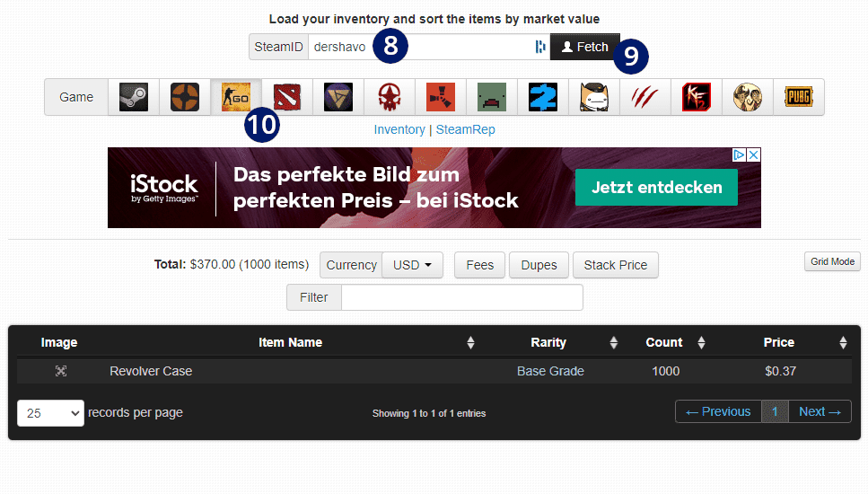Choose the CS:GO game icon
Viewport: 868px width, 494px height.
pyautogui.click(x=236, y=97)
